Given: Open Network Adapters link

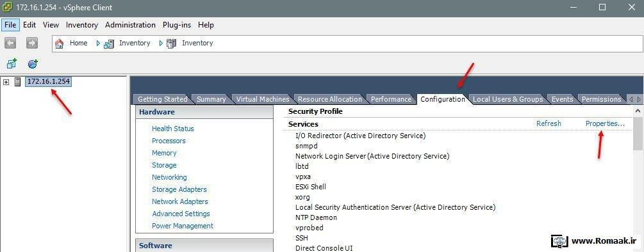Looking at the screenshot, I should (x=180, y=201).
